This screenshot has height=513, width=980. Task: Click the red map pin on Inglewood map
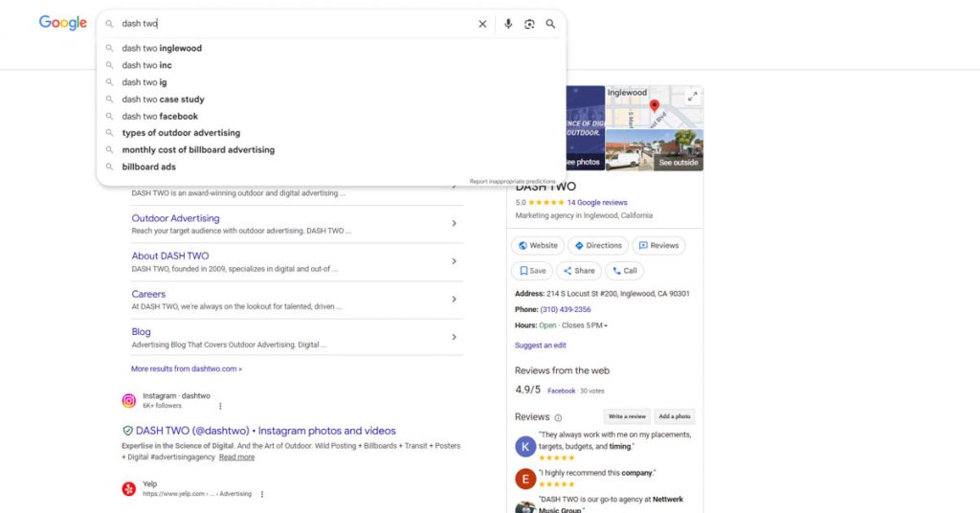(x=655, y=105)
